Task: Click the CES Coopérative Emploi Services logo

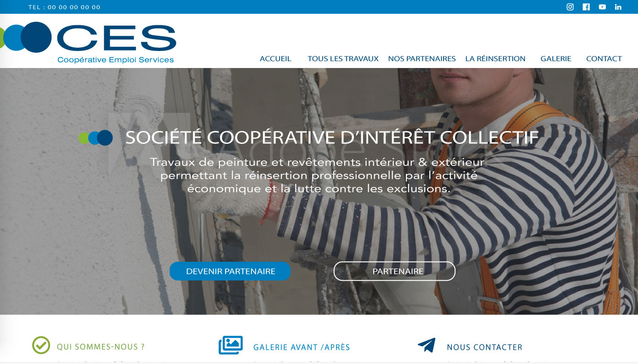Action: 88,43
